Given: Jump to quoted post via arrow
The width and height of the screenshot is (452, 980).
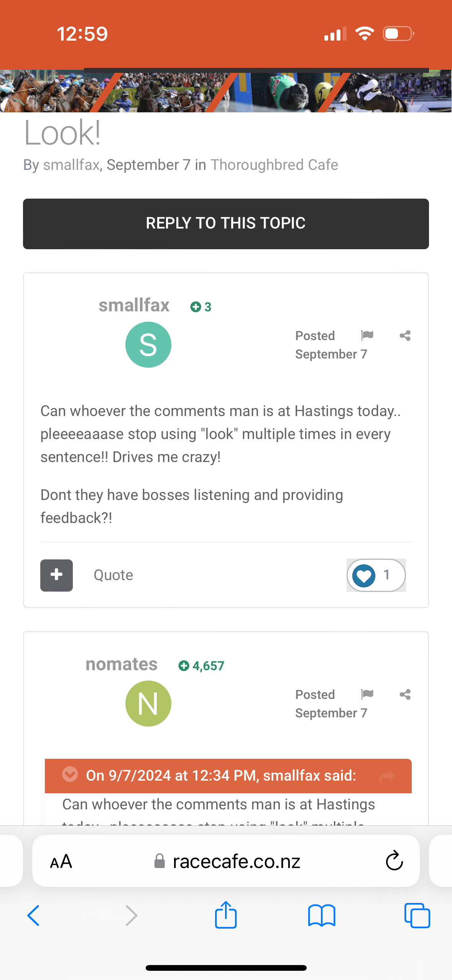Looking at the screenshot, I should (386, 776).
